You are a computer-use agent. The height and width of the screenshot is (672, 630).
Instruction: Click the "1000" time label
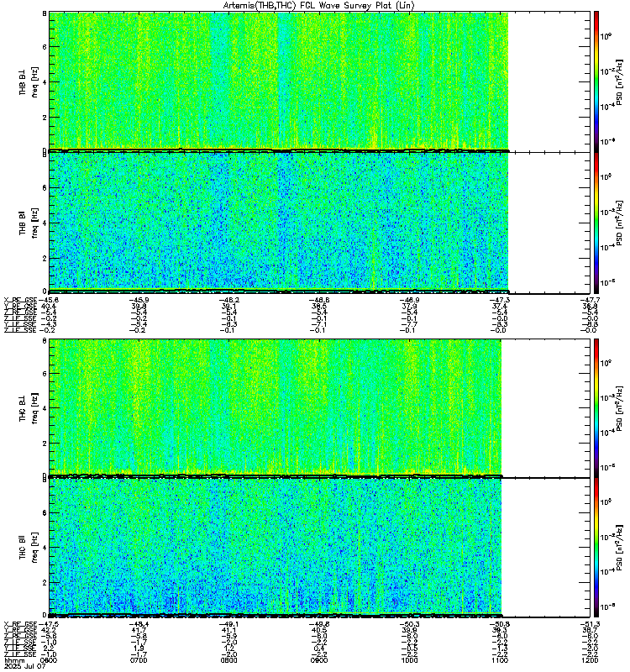point(409,660)
